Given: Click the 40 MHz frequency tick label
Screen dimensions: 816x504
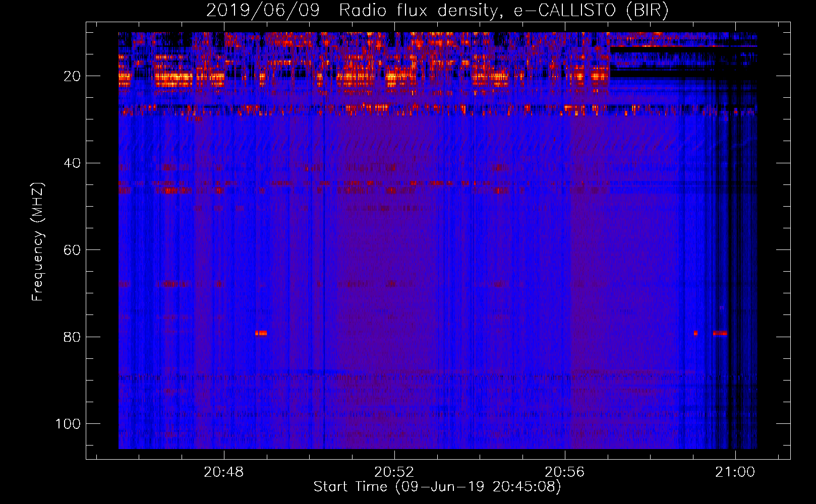Looking at the screenshot, I should click(72, 163).
